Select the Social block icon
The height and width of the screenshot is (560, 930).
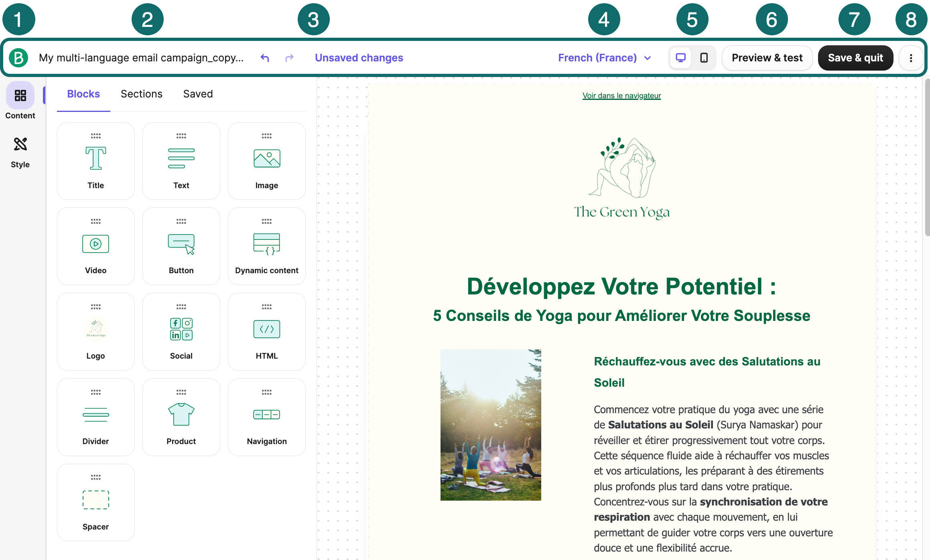point(181,329)
